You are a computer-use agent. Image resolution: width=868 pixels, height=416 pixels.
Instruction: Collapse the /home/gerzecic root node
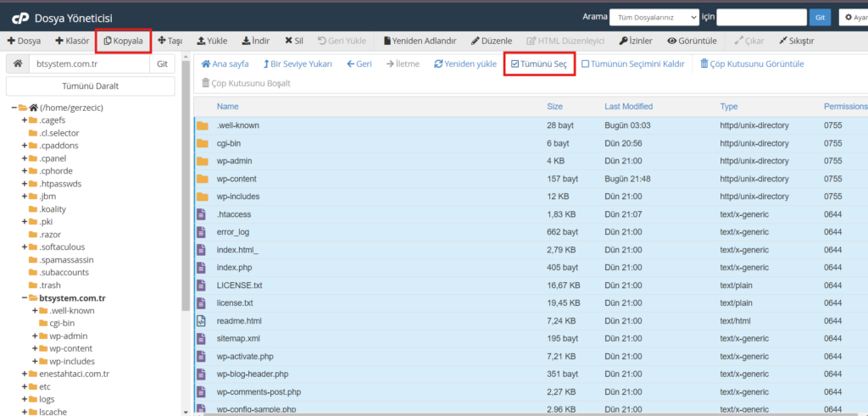[14, 108]
